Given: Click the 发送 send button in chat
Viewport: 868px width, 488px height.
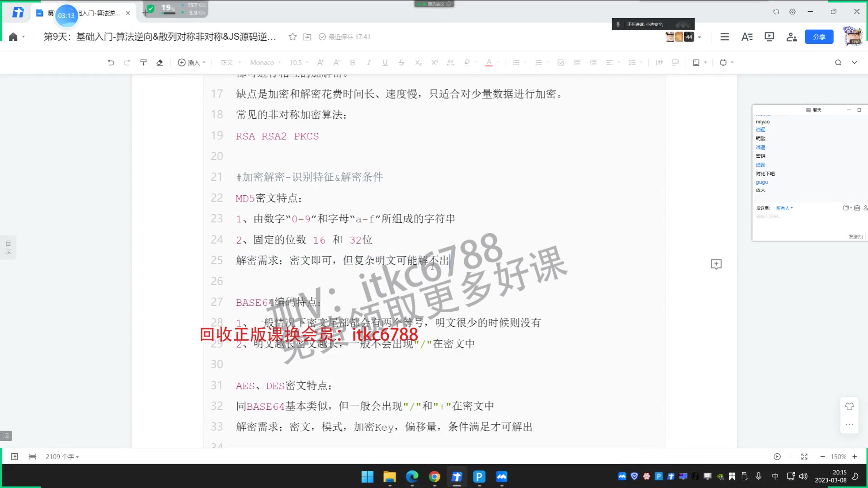Looking at the screenshot, I should (855, 237).
